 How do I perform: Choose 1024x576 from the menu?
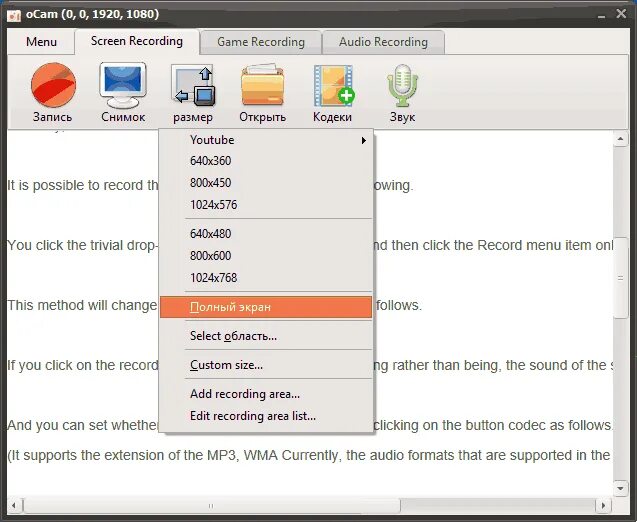click(x=266, y=205)
